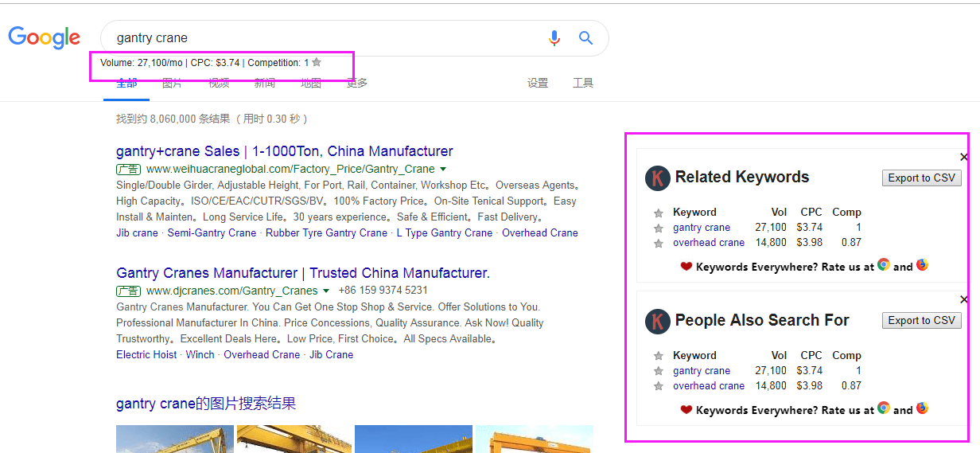Open gantry crane keyword in Related Keywords
980x453 pixels.
tap(702, 228)
